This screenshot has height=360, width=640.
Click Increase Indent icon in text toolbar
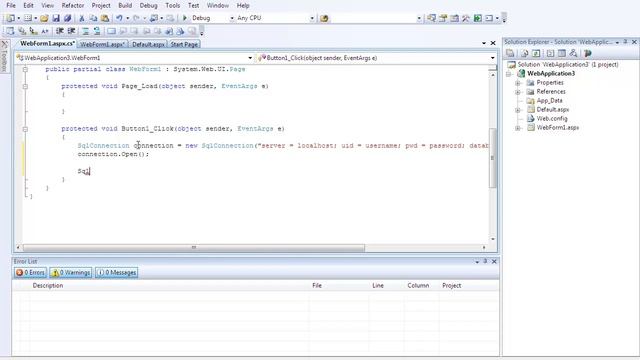tap(71, 31)
